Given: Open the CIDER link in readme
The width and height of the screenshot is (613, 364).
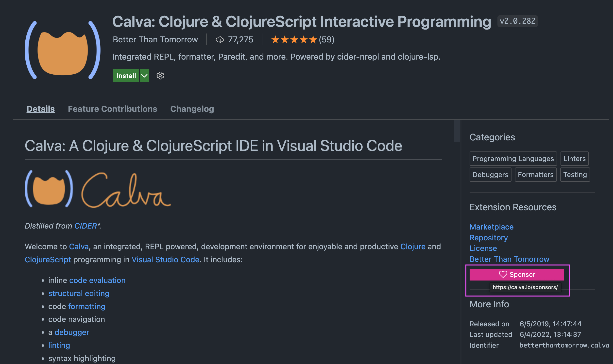Looking at the screenshot, I should pyautogui.click(x=85, y=226).
